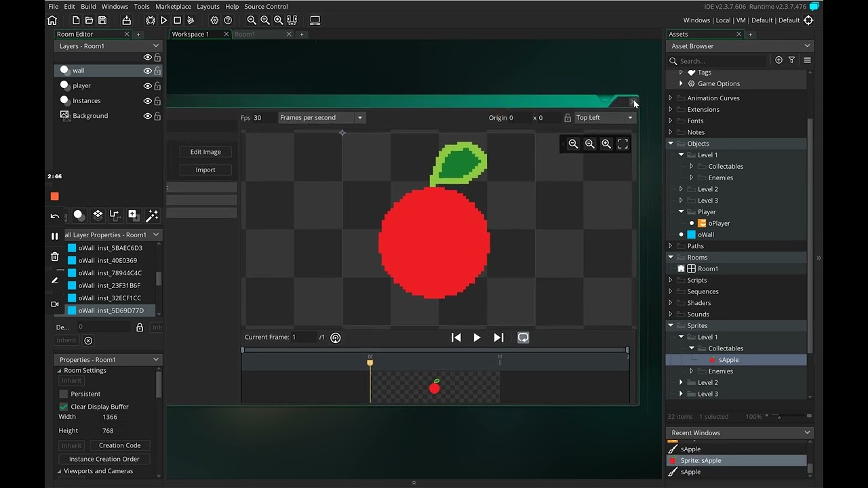Click the Import button
This screenshot has width=868, height=488.
point(205,170)
